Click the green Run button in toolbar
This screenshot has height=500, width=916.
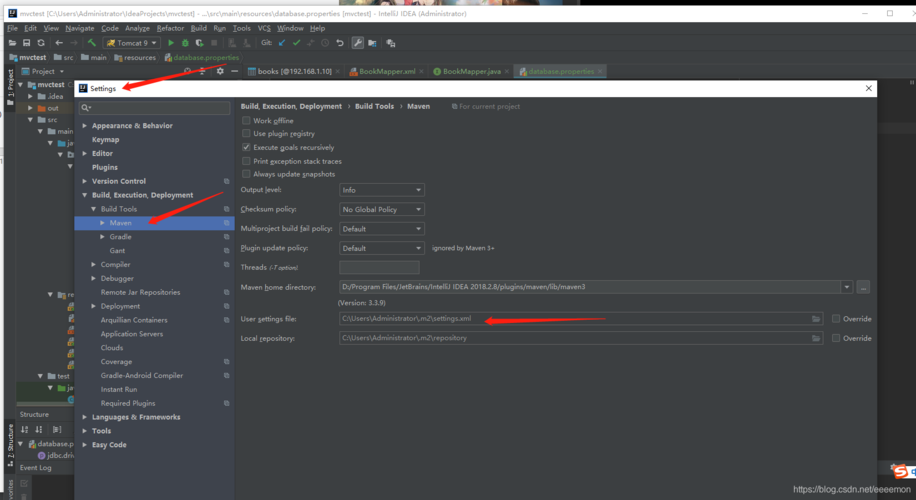(171, 43)
